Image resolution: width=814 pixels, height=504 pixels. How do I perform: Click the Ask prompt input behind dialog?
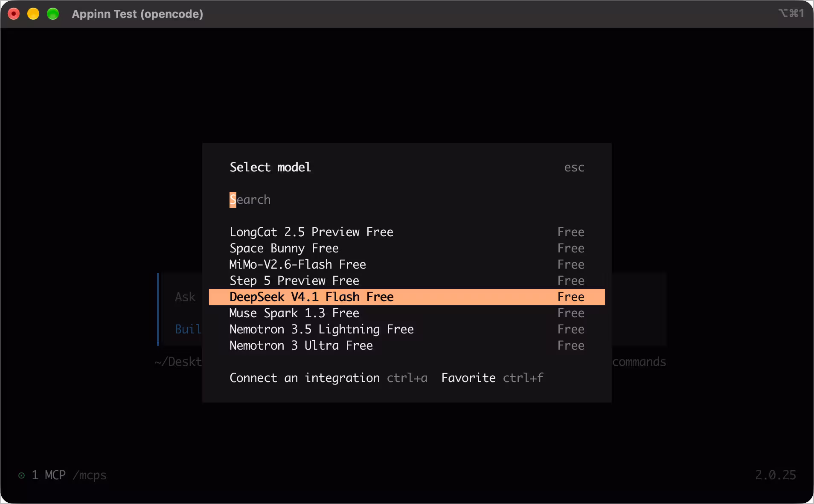185,297
